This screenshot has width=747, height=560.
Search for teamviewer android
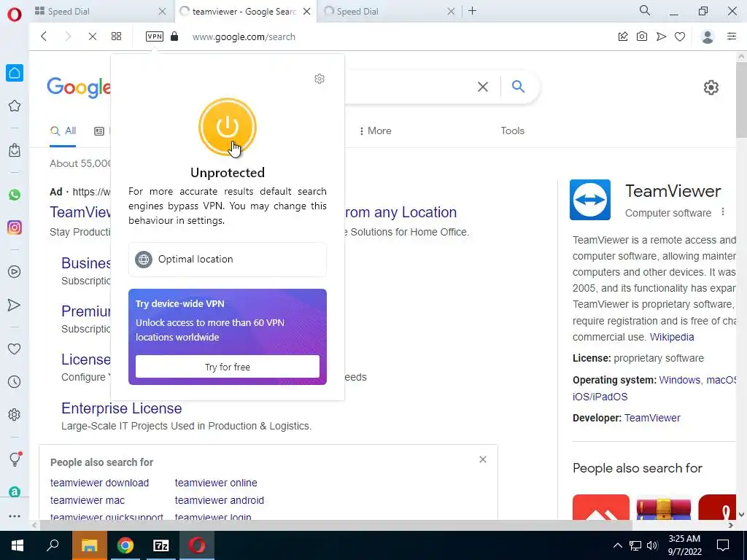tap(219, 500)
